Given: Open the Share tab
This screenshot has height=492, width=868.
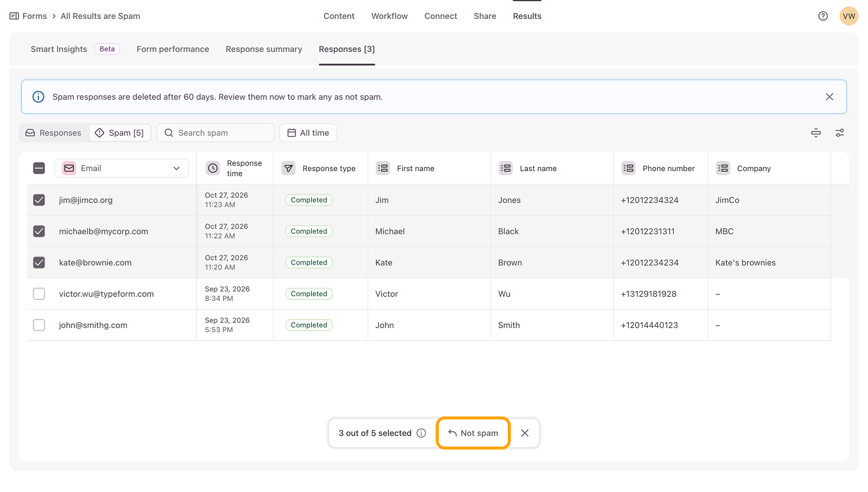Looking at the screenshot, I should [x=485, y=16].
